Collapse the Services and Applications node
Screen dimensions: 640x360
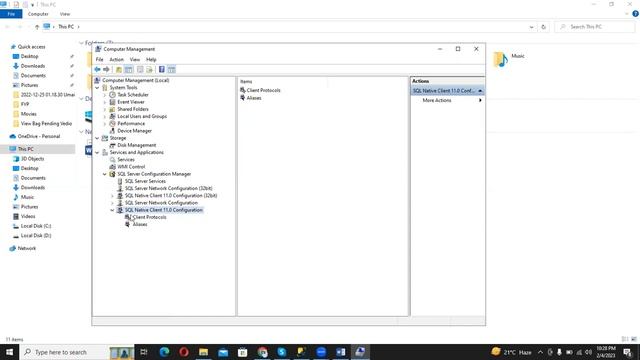[x=97, y=153]
